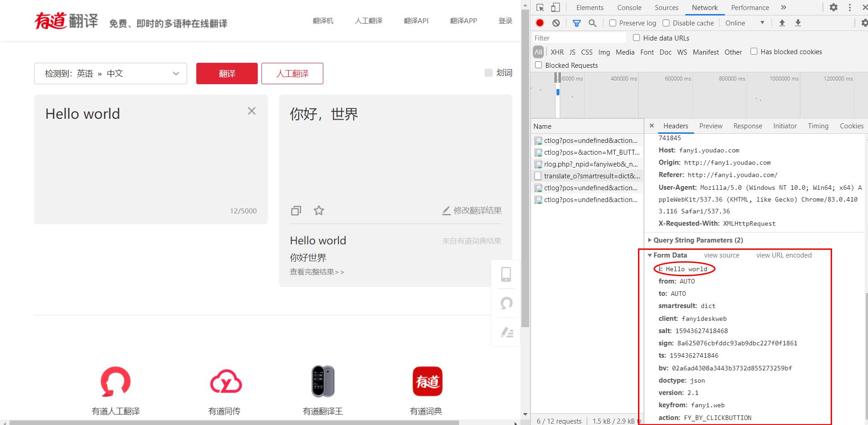
Task: Open 翻译APP navigation link
Action: coord(464,21)
